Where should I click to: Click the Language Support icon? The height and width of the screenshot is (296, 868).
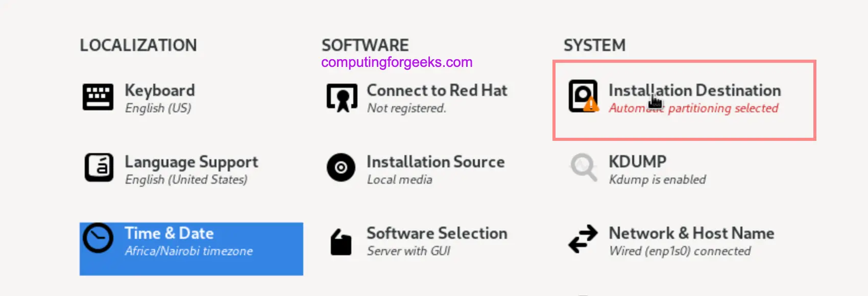tap(99, 167)
